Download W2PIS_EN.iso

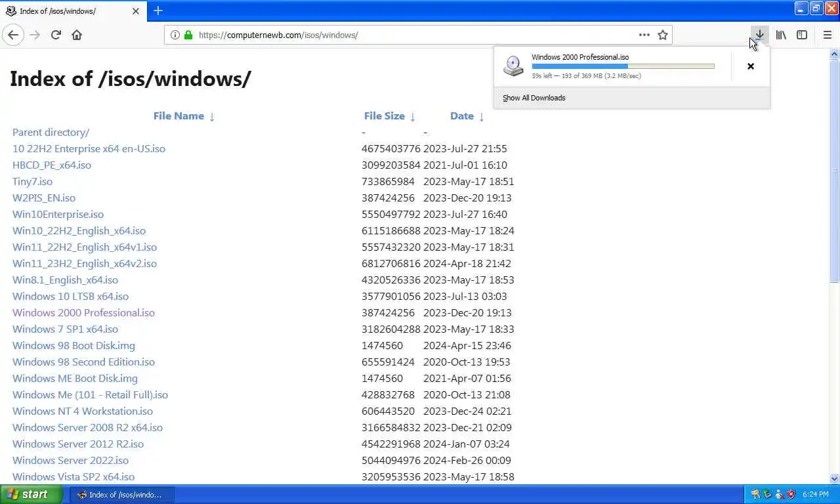(44, 198)
